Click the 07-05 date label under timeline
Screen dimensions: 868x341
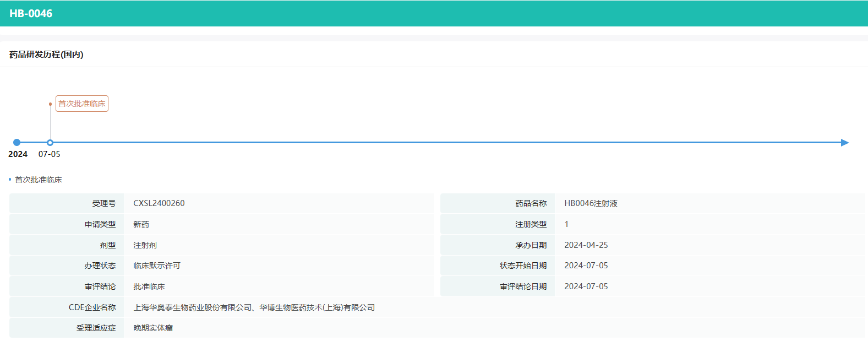click(x=49, y=154)
